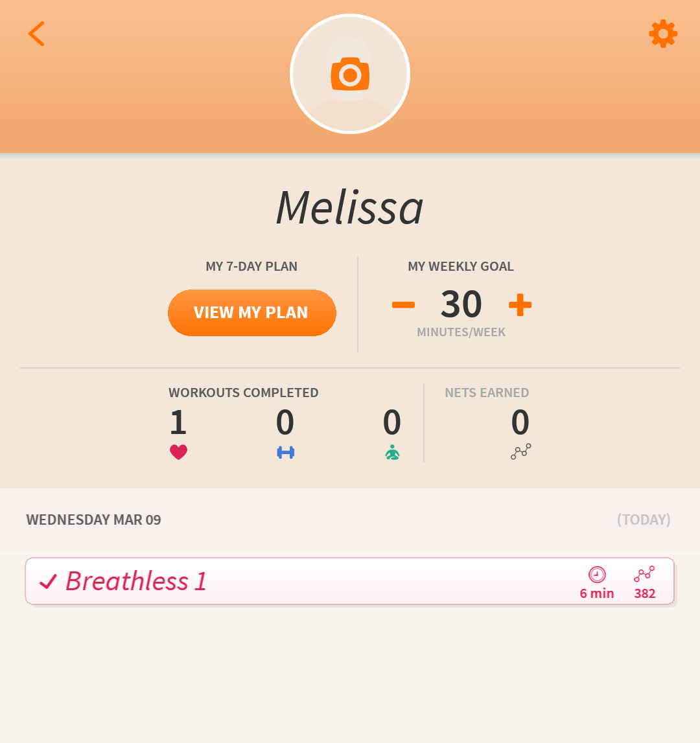This screenshot has width=700, height=743.
Task: Click the checkmark beside Breathless 1
Action: pyautogui.click(x=48, y=582)
